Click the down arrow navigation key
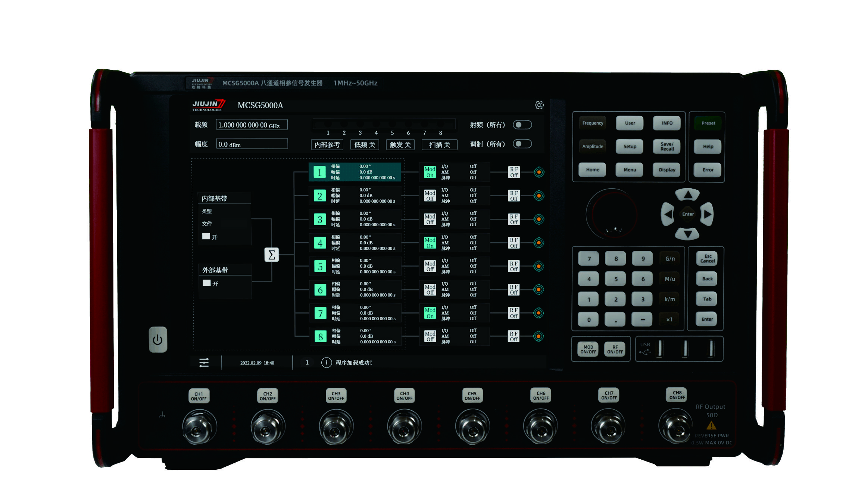 coord(688,234)
